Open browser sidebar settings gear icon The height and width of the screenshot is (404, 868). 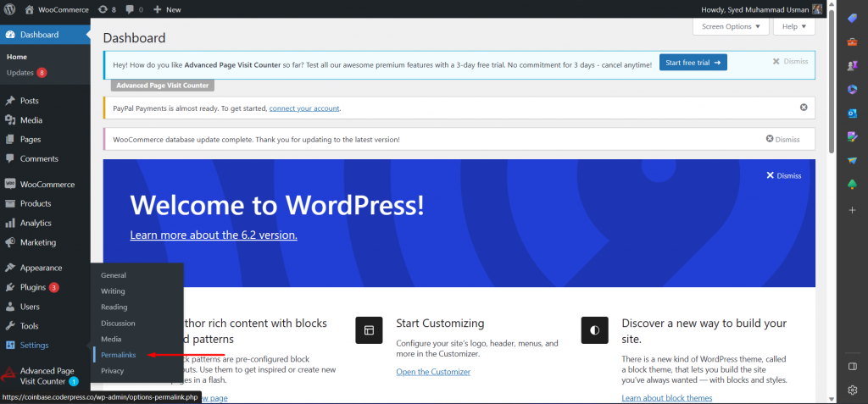853,390
